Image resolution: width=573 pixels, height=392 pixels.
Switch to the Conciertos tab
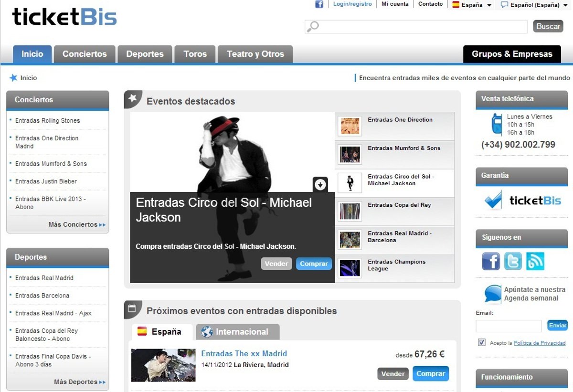coord(85,54)
